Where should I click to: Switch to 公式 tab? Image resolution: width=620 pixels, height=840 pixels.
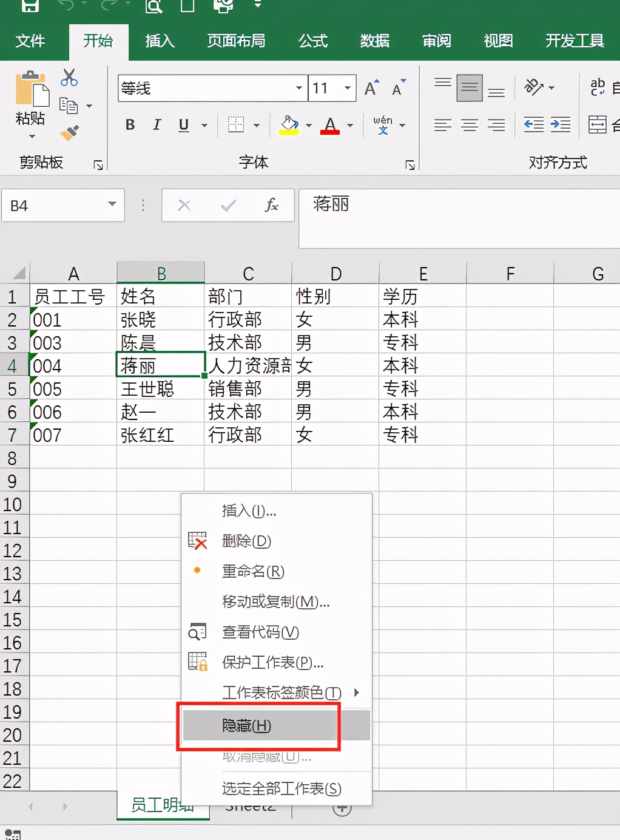[313, 41]
